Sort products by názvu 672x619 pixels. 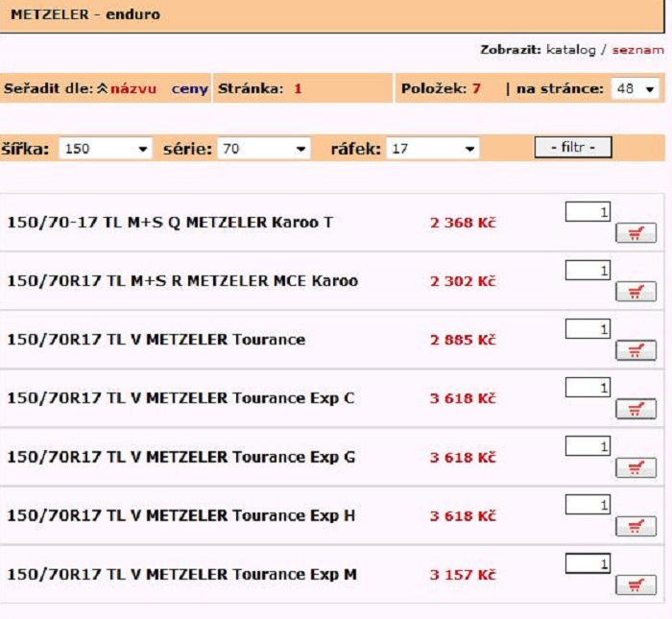coord(133,89)
